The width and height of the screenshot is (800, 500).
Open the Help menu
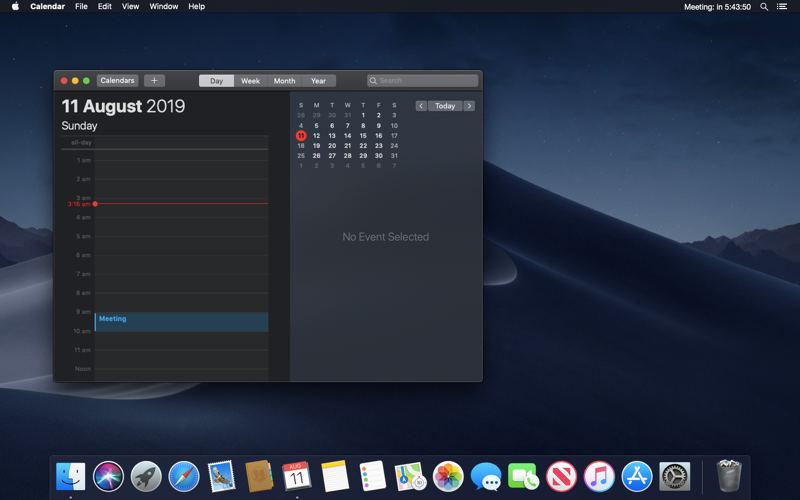pos(196,7)
